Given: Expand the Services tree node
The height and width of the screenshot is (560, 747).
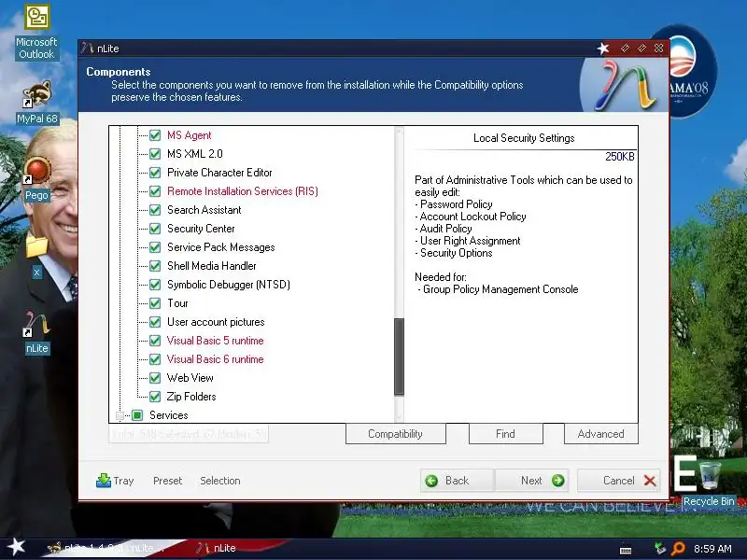Looking at the screenshot, I should tap(120, 415).
